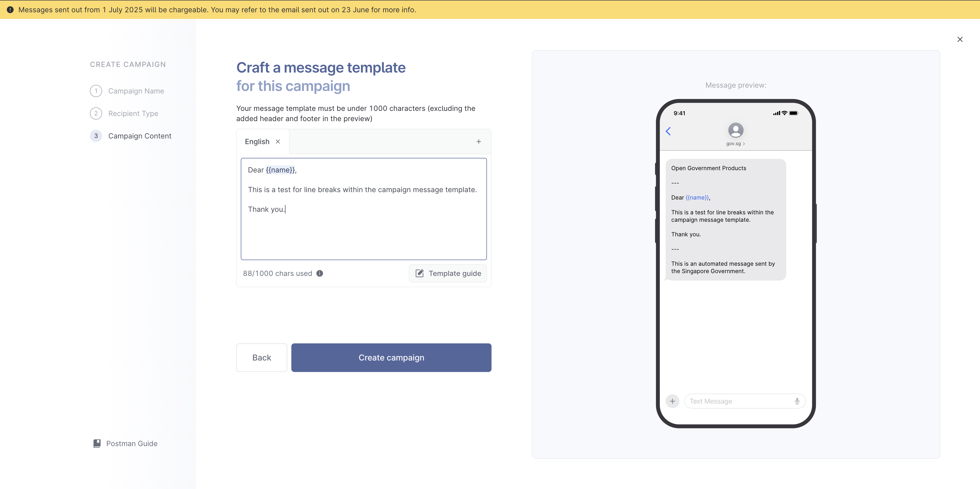Click the info icon beside chars used
Viewport: 980px width, 489px height.
point(320,273)
